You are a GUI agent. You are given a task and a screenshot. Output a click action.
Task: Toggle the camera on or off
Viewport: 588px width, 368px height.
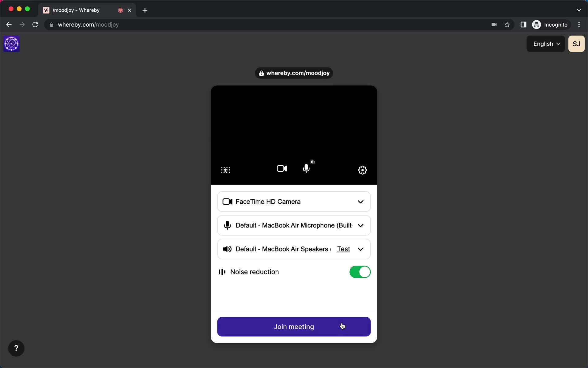point(281,168)
